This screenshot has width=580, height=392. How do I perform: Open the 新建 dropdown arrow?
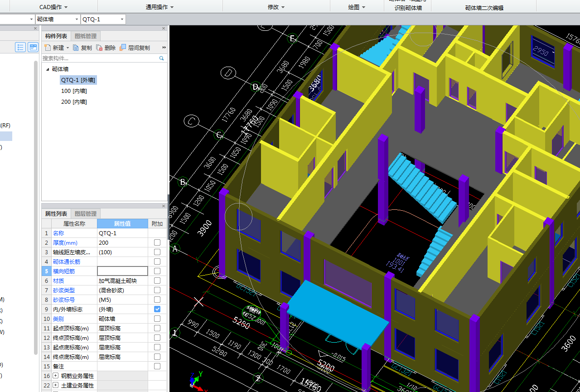pyautogui.click(x=68, y=48)
